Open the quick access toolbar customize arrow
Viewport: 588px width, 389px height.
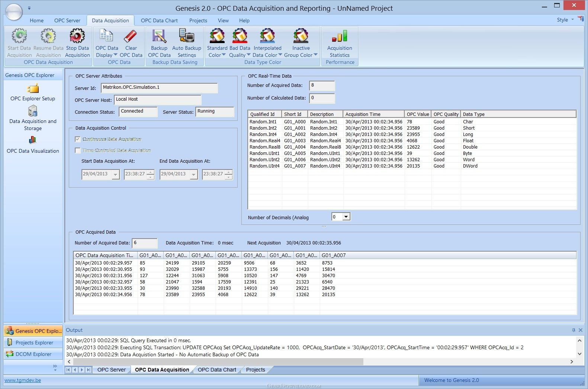point(29,8)
